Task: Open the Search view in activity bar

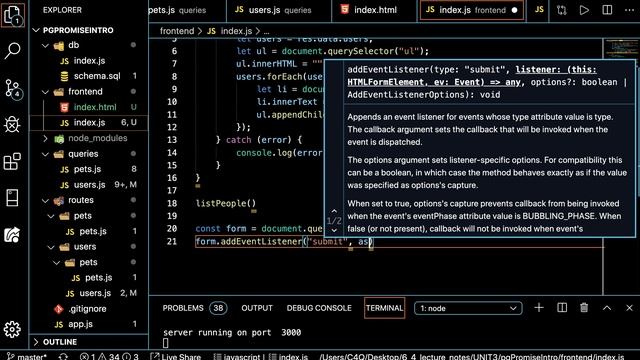Action: tap(12, 51)
